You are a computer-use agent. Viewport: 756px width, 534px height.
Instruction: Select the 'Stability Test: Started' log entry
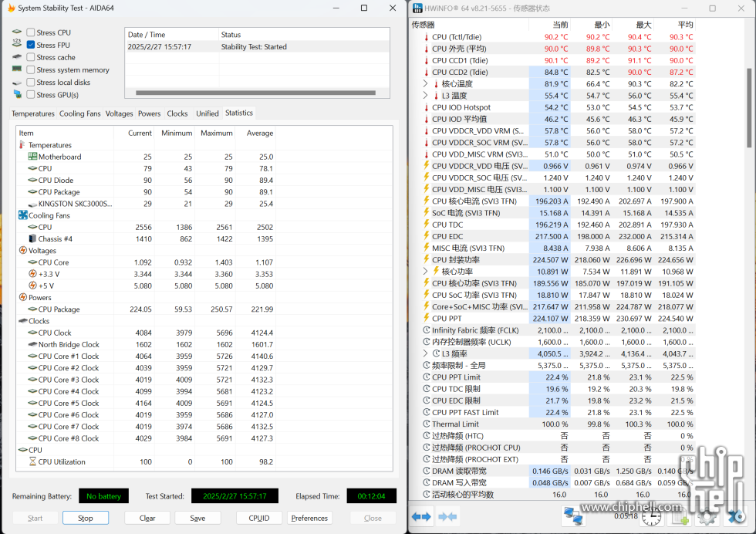pyautogui.click(x=256, y=47)
